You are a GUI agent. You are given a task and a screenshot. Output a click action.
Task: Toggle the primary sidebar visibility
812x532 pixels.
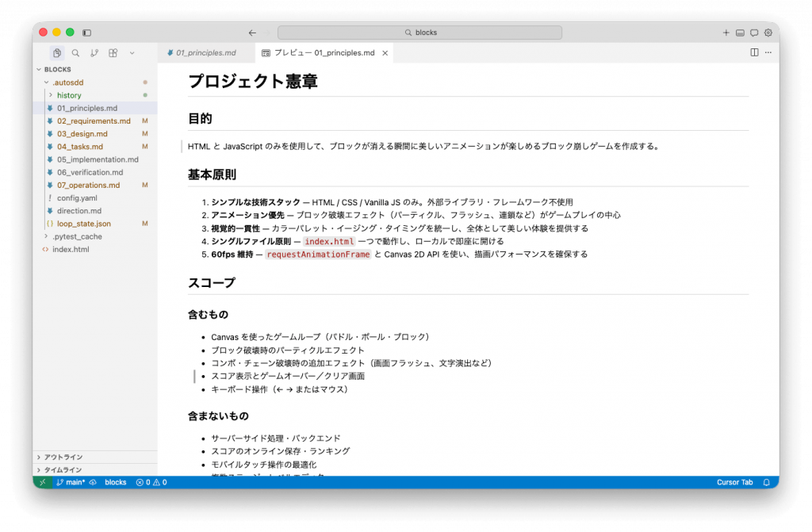click(x=87, y=33)
